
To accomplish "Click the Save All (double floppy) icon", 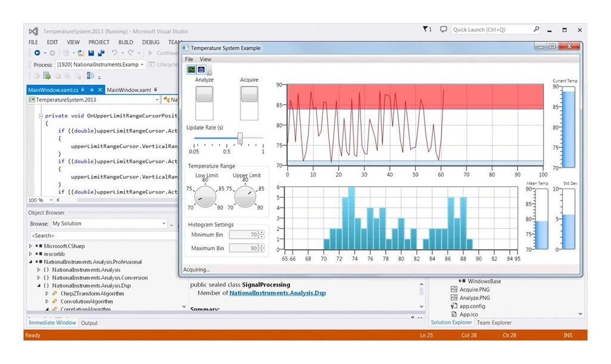I will (101, 53).
